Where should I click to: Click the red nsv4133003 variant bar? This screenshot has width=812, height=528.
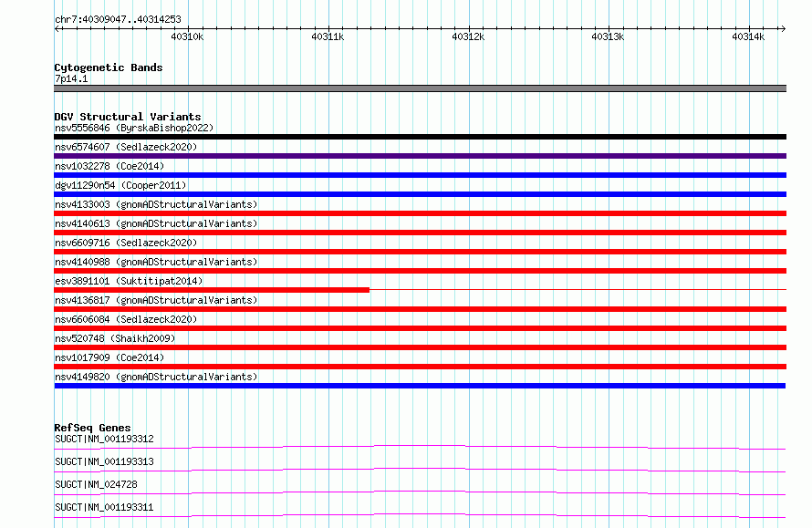coord(420,213)
